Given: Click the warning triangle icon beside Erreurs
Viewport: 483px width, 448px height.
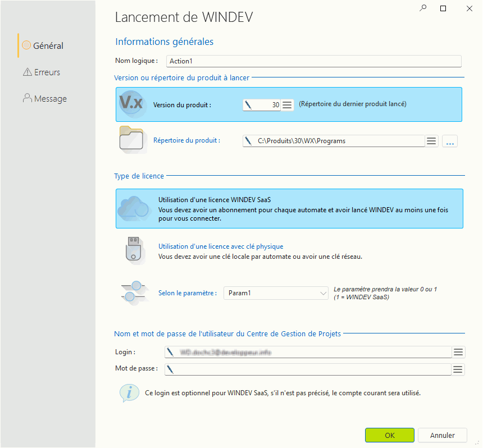Looking at the screenshot, I should [28, 72].
